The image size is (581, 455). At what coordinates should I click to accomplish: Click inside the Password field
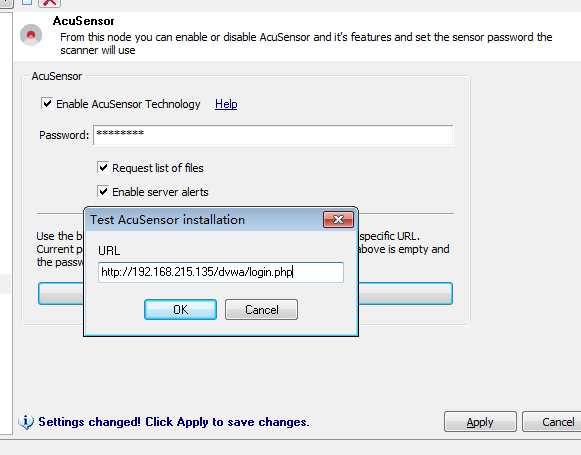click(x=273, y=135)
